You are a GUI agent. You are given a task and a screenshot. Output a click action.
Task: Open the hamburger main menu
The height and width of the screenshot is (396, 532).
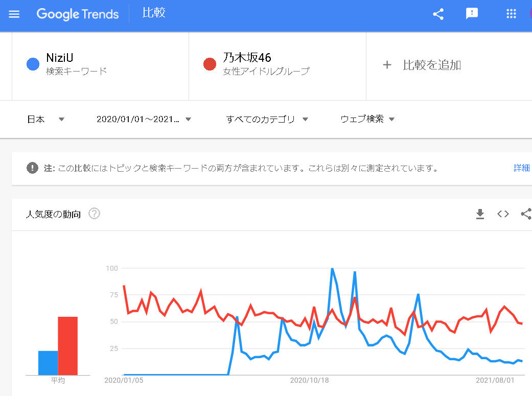[x=14, y=14]
